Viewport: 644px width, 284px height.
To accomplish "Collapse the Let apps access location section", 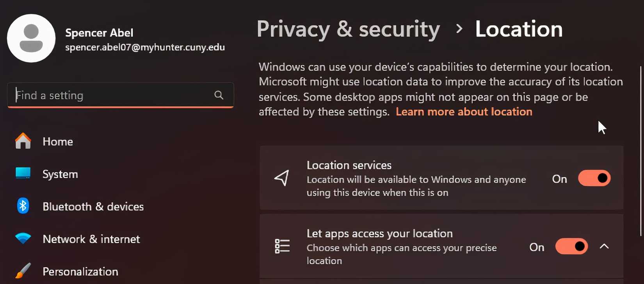I will tap(604, 246).
